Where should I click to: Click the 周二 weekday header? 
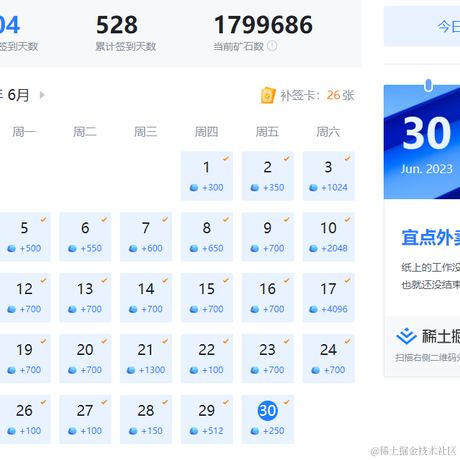[85, 132]
